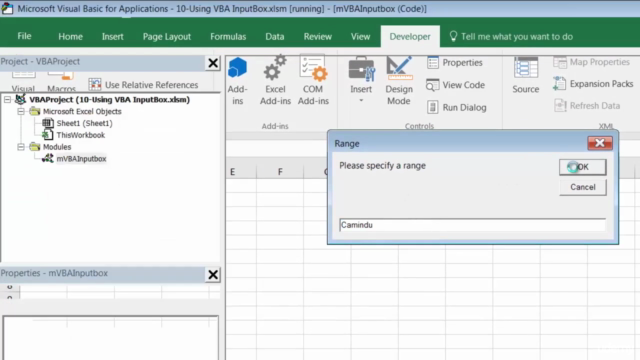The width and height of the screenshot is (640, 360).
Task: Close the Range dialog
Action: [x=600, y=143]
